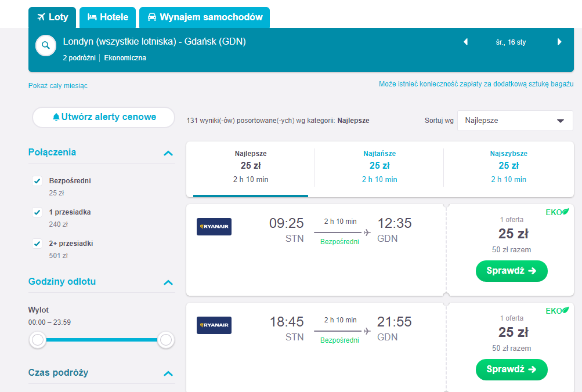
Task: Click Ryanair logo on the 18:45 flight
Action: [x=214, y=325]
